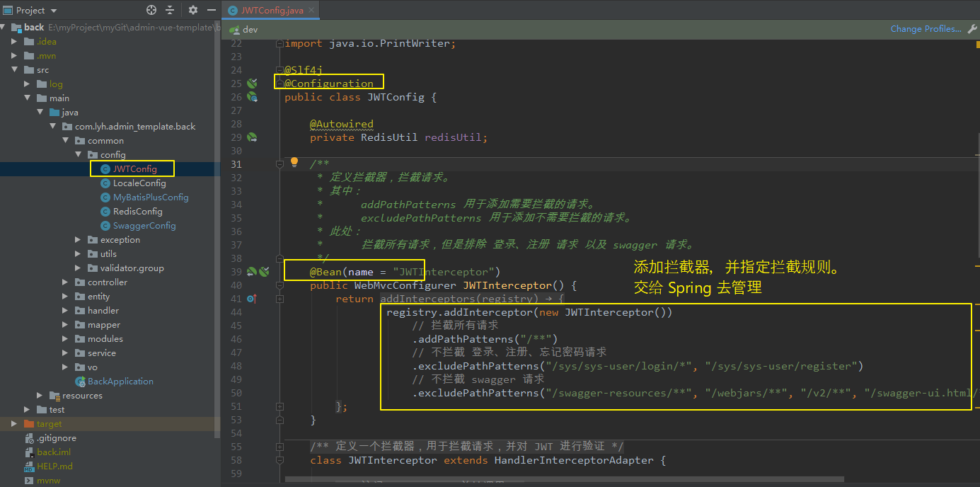Expand the .mvn folder arrow
980x487 pixels.
(14, 56)
